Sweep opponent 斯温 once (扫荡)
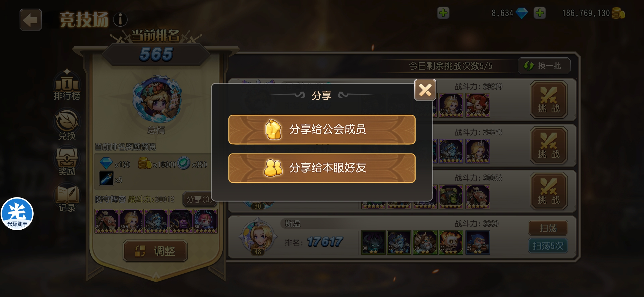This screenshot has width=644, height=297. pyautogui.click(x=548, y=228)
